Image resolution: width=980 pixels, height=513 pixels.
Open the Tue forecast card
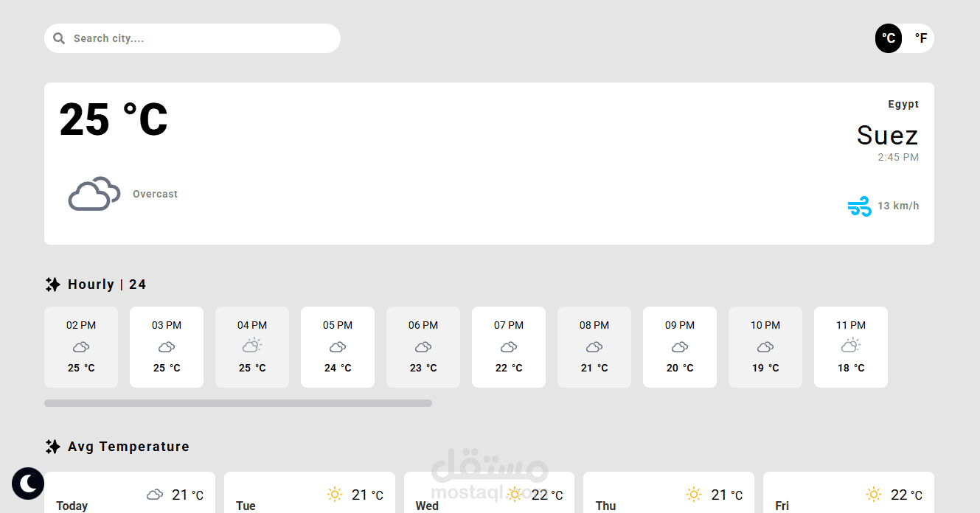(309, 493)
